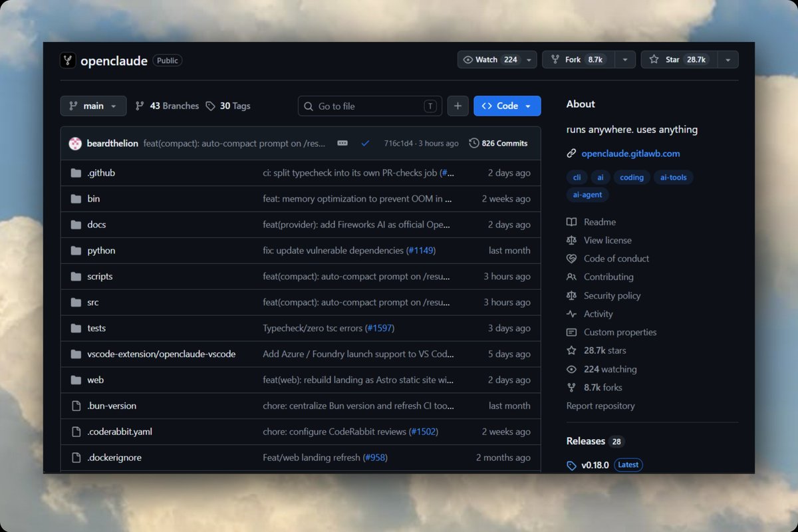The height and width of the screenshot is (532, 798).
Task: Open the tests folder
Action: coord(96,329)
